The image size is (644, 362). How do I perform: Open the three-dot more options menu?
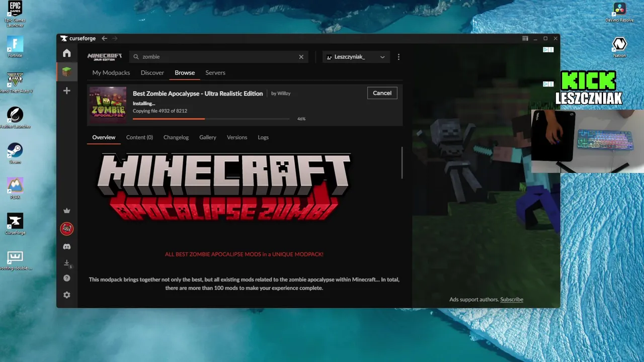[398, 57]
